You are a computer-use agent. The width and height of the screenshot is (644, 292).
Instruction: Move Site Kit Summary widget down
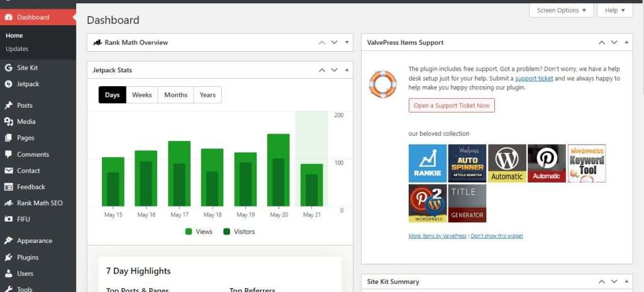614,282
